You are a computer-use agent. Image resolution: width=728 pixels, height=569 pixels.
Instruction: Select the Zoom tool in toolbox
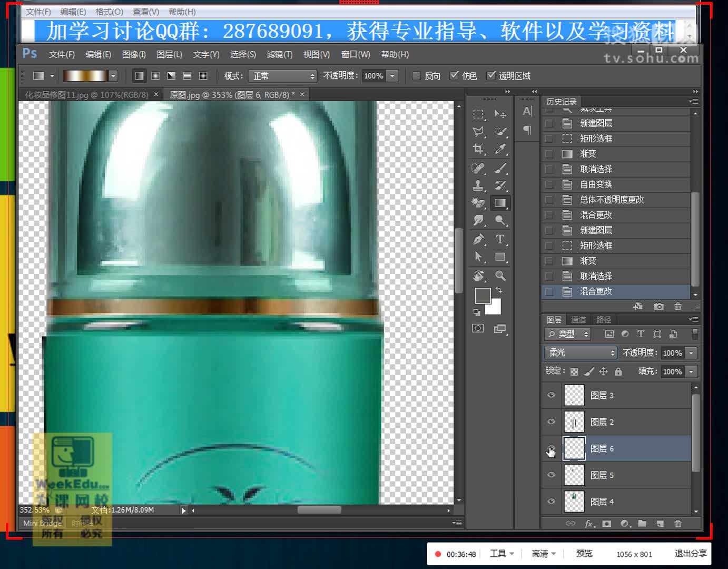[500, 276]
